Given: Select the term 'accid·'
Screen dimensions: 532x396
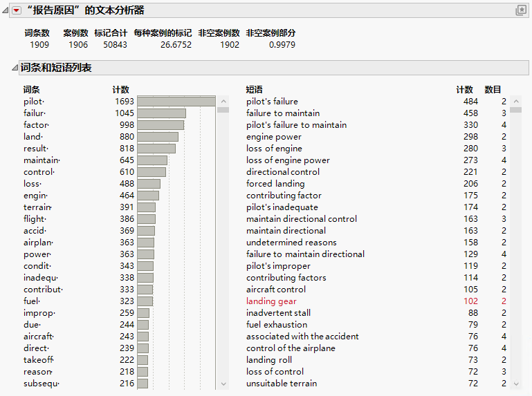Looking at the screenshot, I should pyautogui.click(x=35, y=231).
